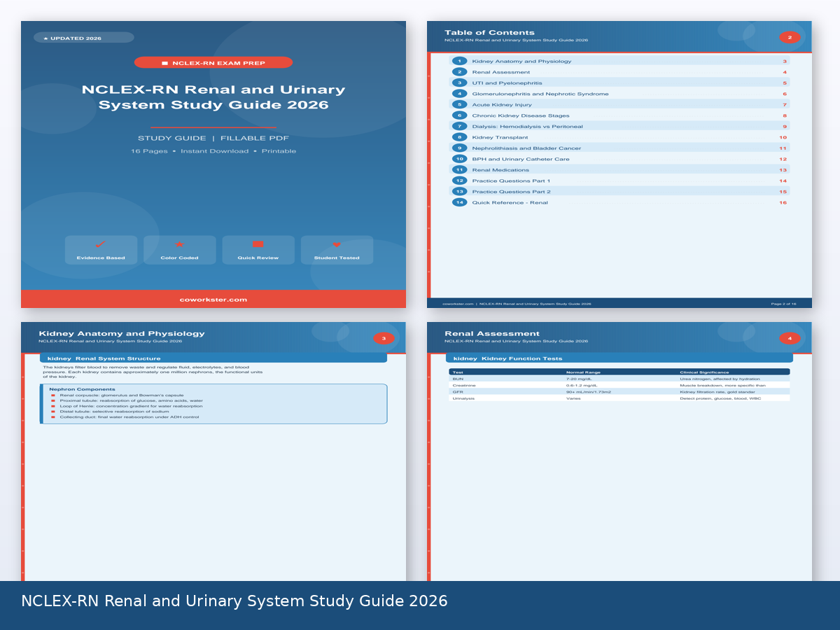The image size is (840, 630).
Task: Click the number 1 circle in the contents list
Action: coord(459,61)
